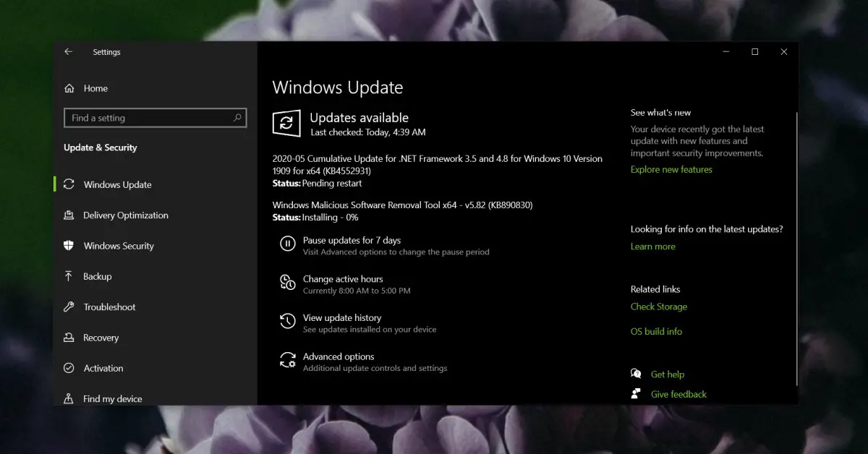Click the Find my device icon
Image resolution: width=868 pixels, height=454 pixels.
pos(69,398)
